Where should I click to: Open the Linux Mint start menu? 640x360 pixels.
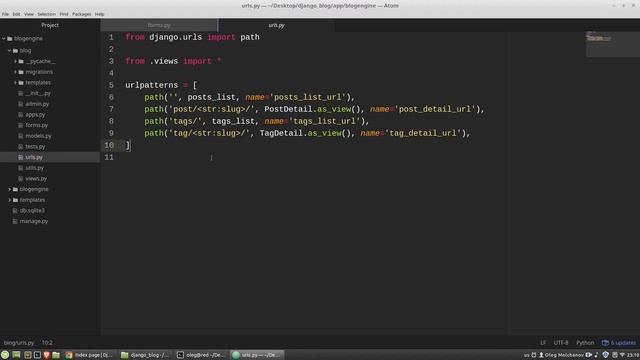pyautogui.click(x=5, y=355)
